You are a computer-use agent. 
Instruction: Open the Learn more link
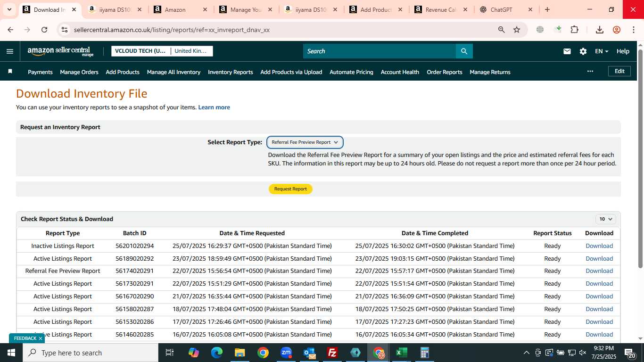coord(214,107)
